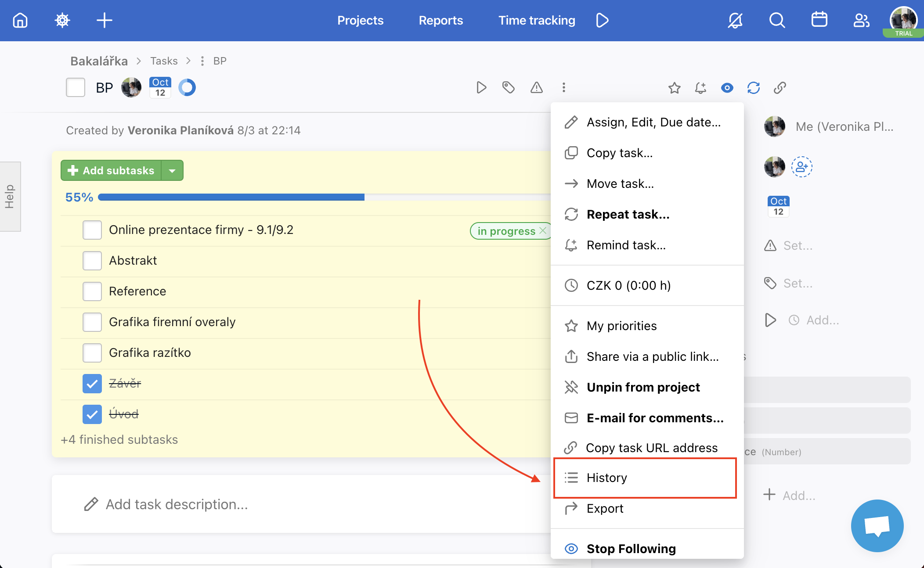Select Unpin from project
The height and width of the screenshot is (568, 924).
point(647,387)
